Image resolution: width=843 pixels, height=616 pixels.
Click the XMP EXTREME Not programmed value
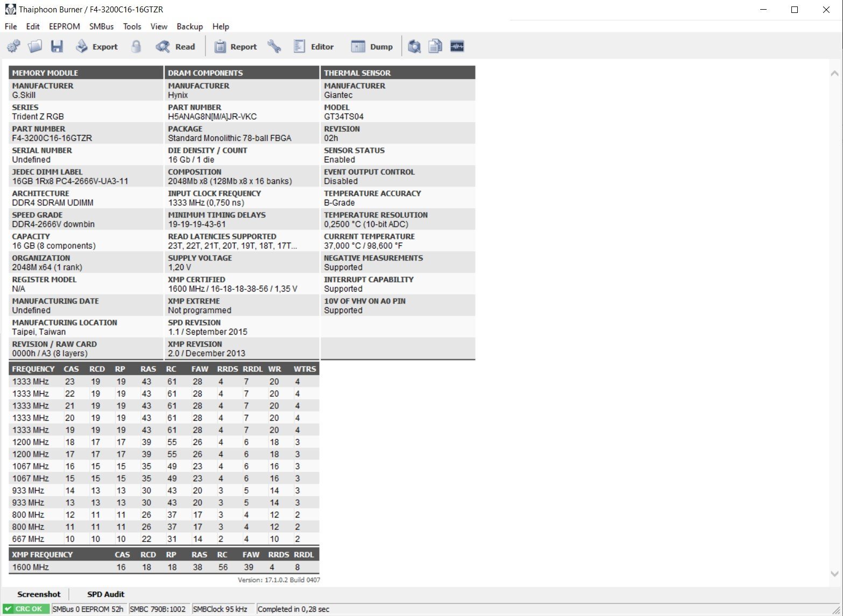click(x=200, y=310)
